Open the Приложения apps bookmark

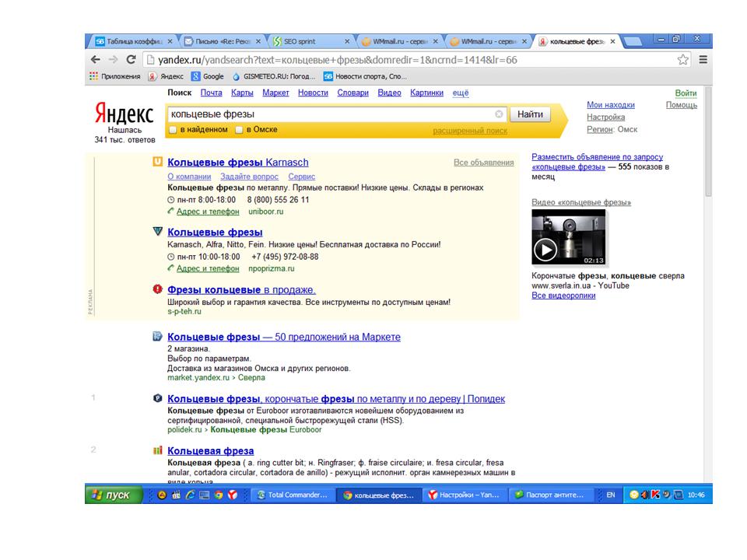[115, 76]
